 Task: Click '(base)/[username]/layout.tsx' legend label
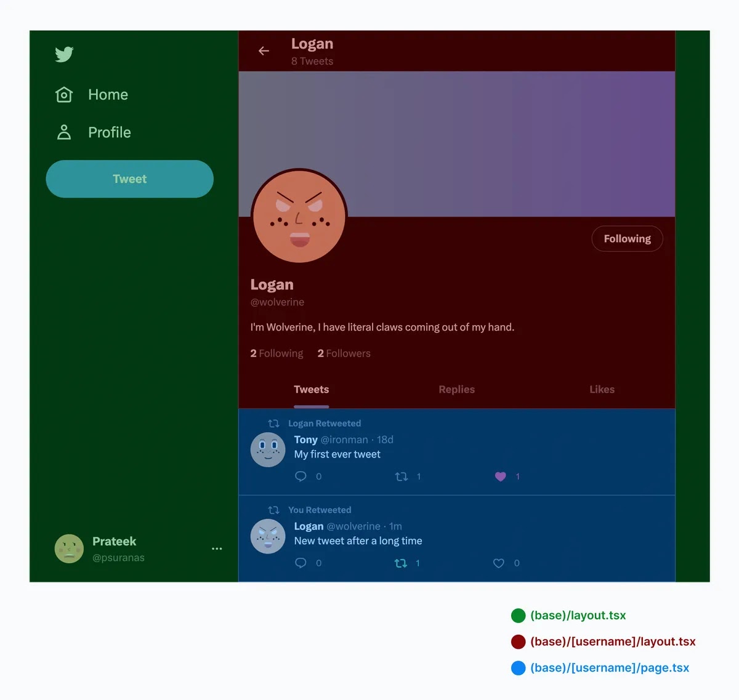click(613, 642)
